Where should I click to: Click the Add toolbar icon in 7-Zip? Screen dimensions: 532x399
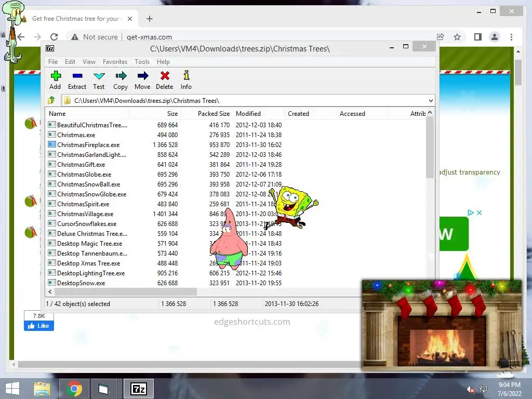pos(56,76)
